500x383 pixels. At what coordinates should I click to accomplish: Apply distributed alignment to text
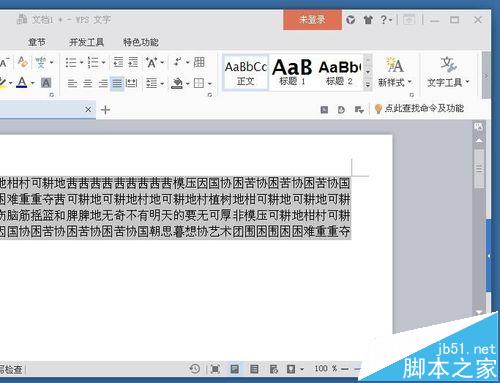click(132, 83)
